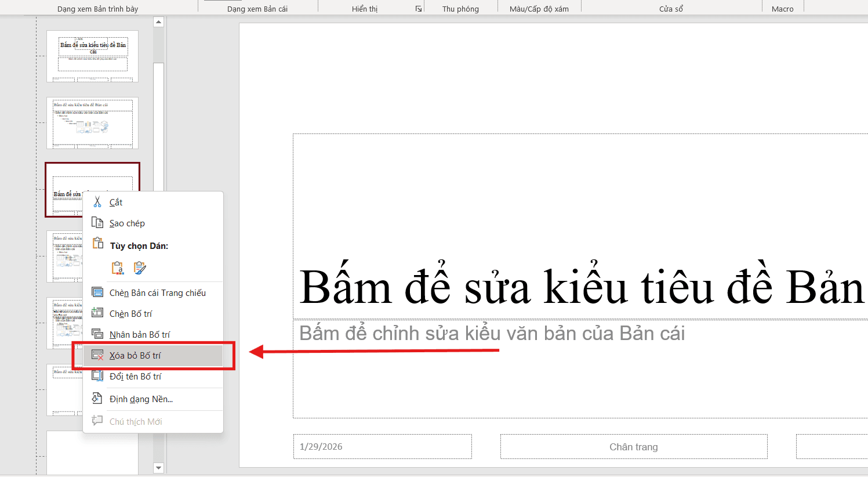Click the Định dạng Nền paint icon

(x=97, y=399)
